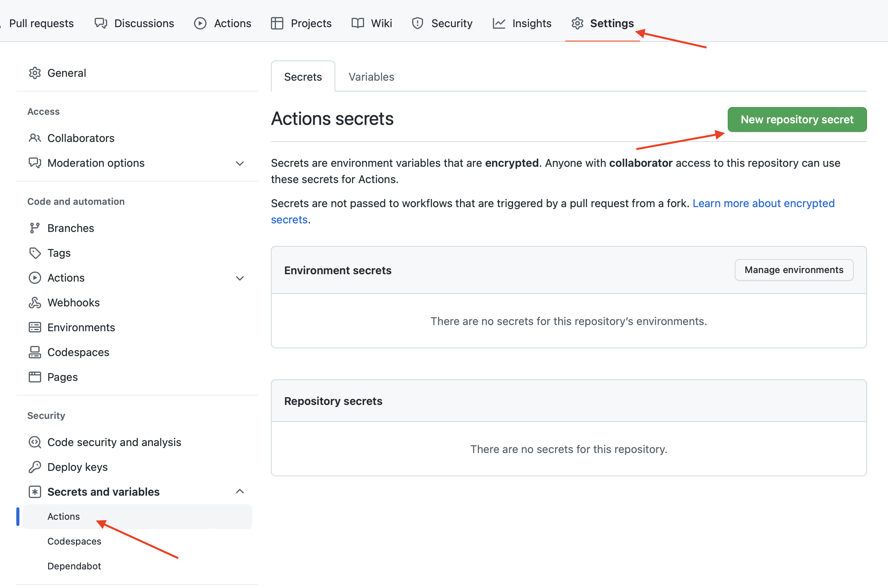Open Security via the shield icon
The width and height of the screenshot is (888, 588).
[417, 23]
